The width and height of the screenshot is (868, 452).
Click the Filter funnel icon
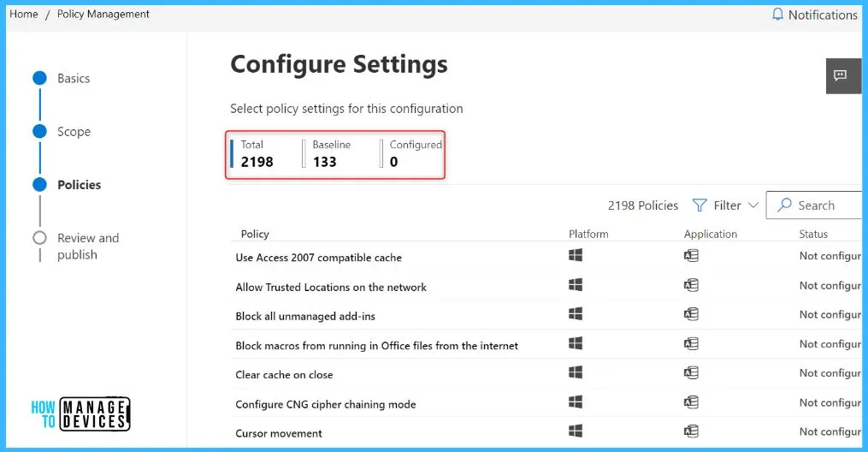(700, 205)
